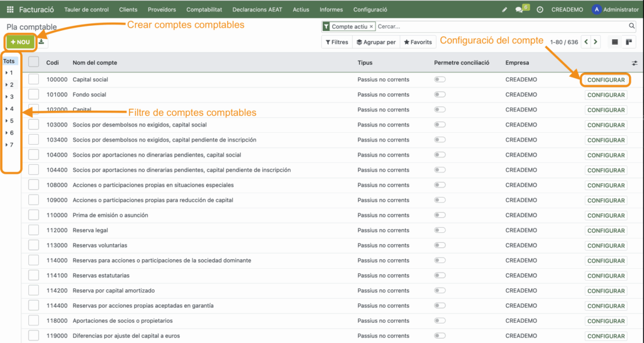
Task: Open the Filtres dropdown
Action: tap(336, 42)
